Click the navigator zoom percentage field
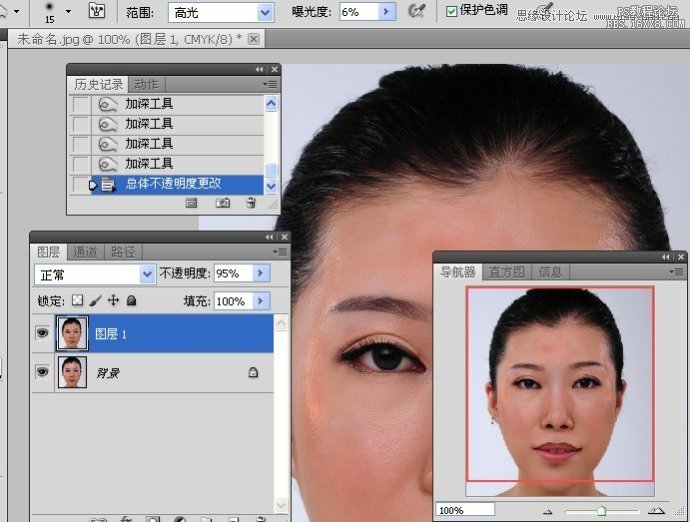Screen dimensions: 690x522 [x=464, y=511]
